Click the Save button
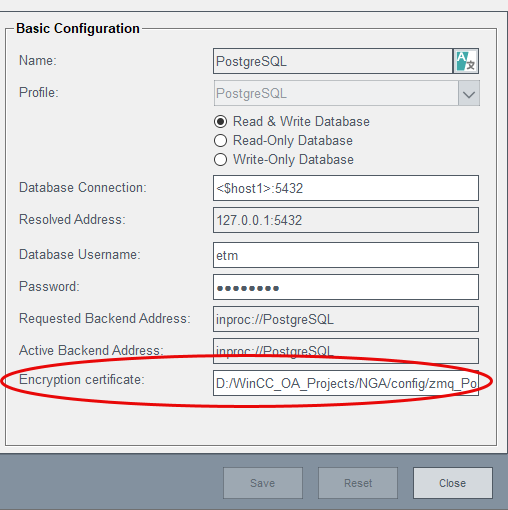 (x=263, y=483)
